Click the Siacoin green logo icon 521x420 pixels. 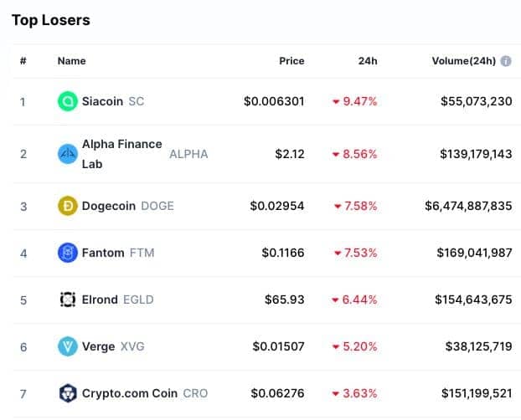(x=68, y=101)
